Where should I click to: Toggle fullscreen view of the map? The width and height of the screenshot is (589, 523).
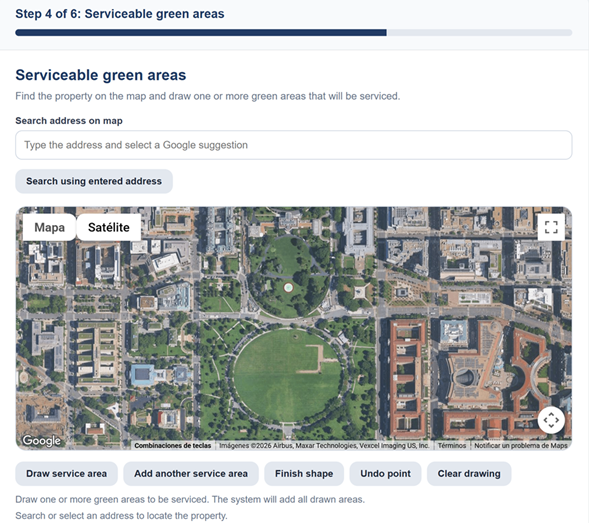tap(551, 227)
